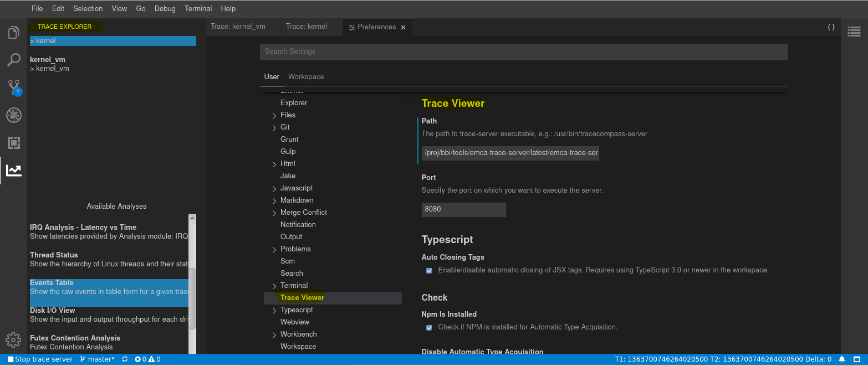Screen dimensions: 868x366
Task: Open settings JSON using the curly braces icon
Action: 830,26
